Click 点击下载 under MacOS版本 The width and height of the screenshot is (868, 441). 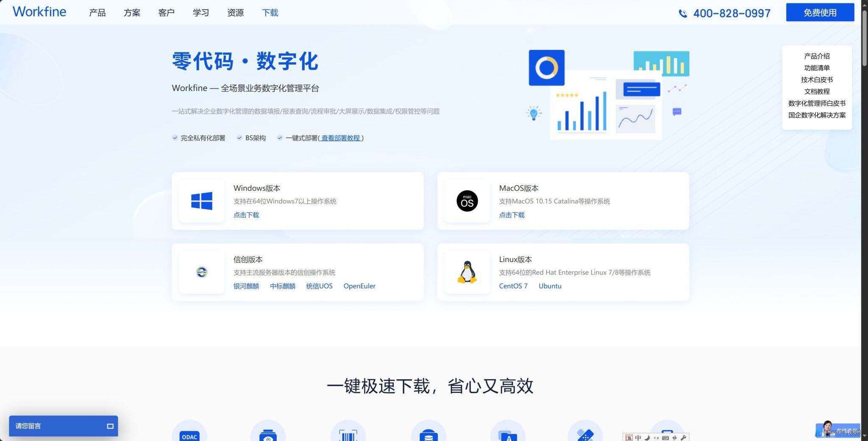click(x=512, y=215)
